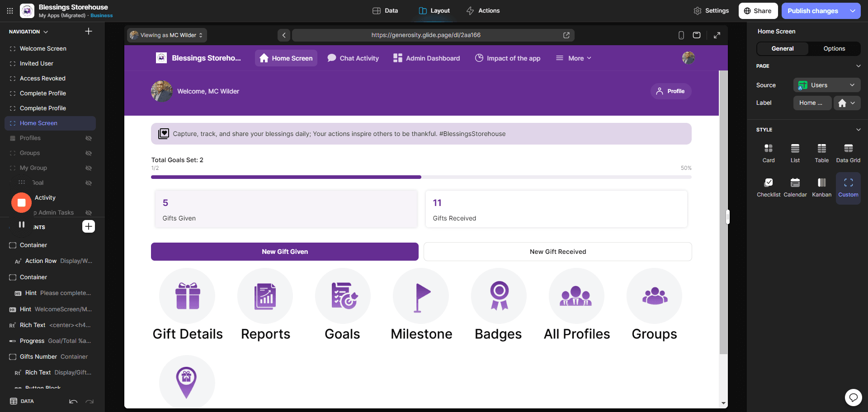Open the All Profiles icon tile
Viewport: 868px width, 412px height.
576,296
